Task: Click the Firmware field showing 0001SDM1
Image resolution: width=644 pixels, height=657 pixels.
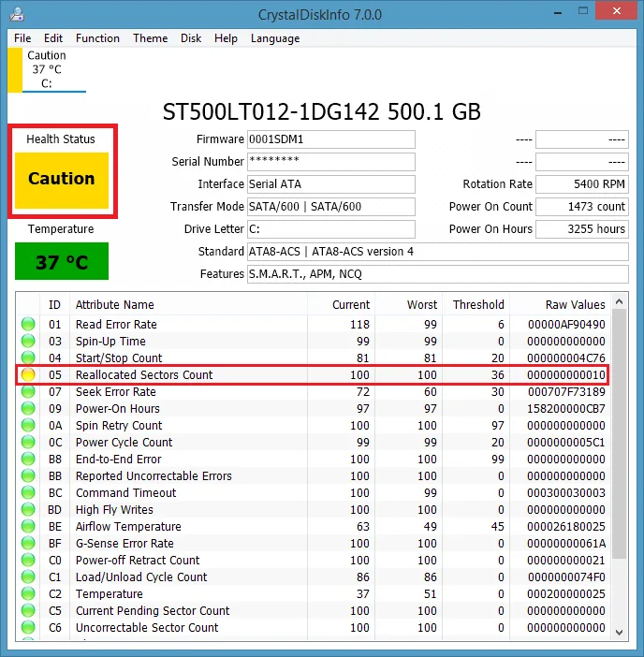Action: pyautogui.click(x=330, y=139)
